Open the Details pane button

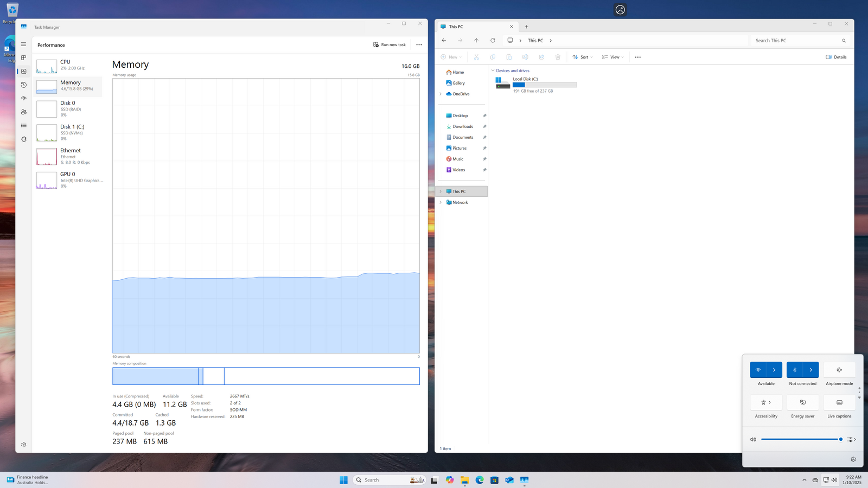tap(836, 57)
